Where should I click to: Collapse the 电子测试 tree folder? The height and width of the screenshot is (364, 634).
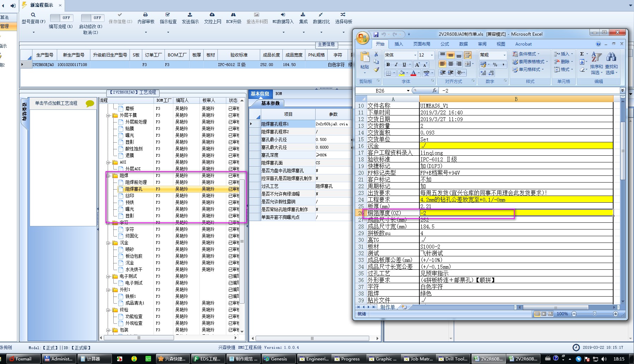(108, 276)
